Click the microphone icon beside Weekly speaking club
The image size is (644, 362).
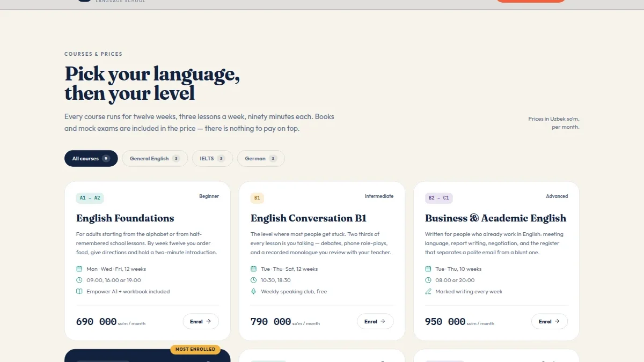tap(254, 291)
